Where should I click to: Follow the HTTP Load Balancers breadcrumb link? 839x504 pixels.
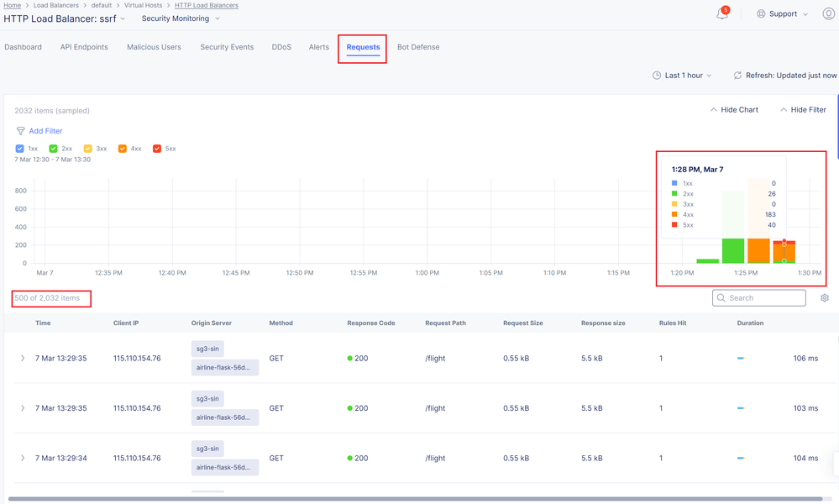point(206,5)
